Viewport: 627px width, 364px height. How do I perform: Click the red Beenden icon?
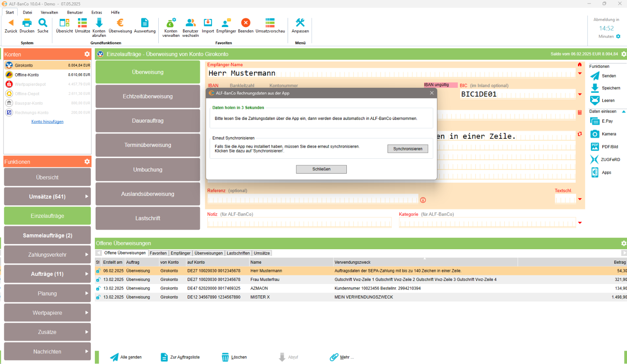pos(246,23)
